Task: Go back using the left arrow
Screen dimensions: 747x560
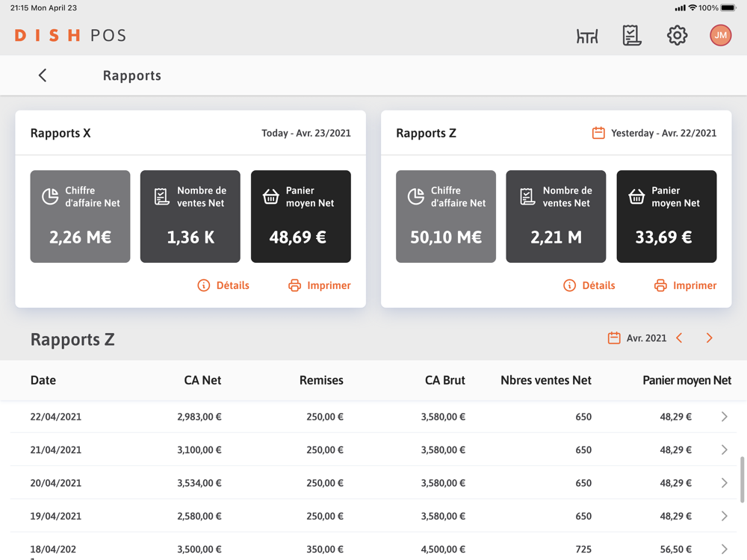Action: (x=43, y=75)
